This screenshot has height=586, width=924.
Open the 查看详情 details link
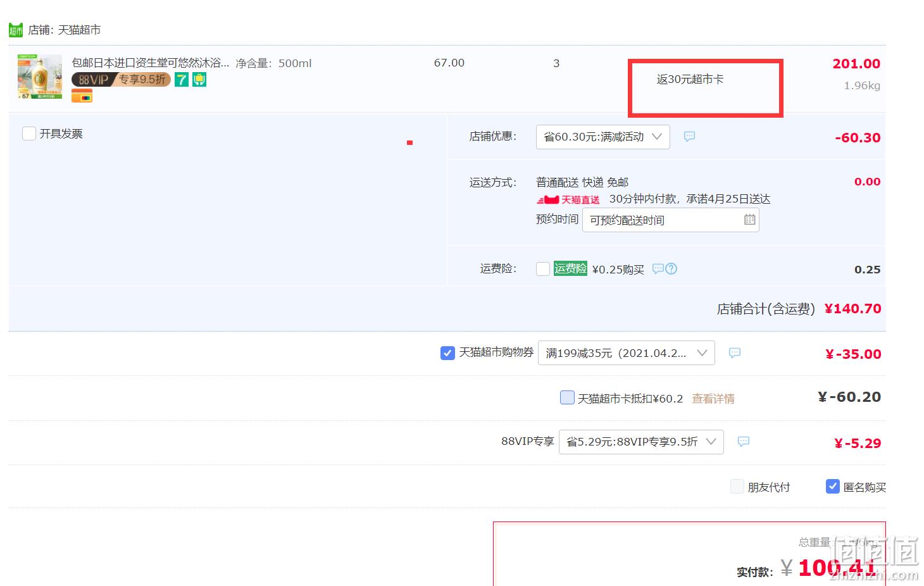[x=713, y=399]
